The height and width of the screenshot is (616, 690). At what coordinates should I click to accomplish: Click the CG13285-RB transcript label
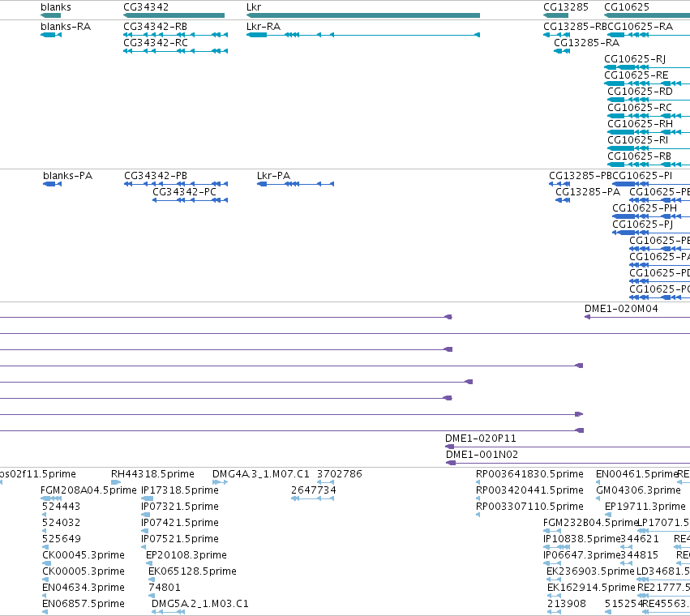(575, 27)
